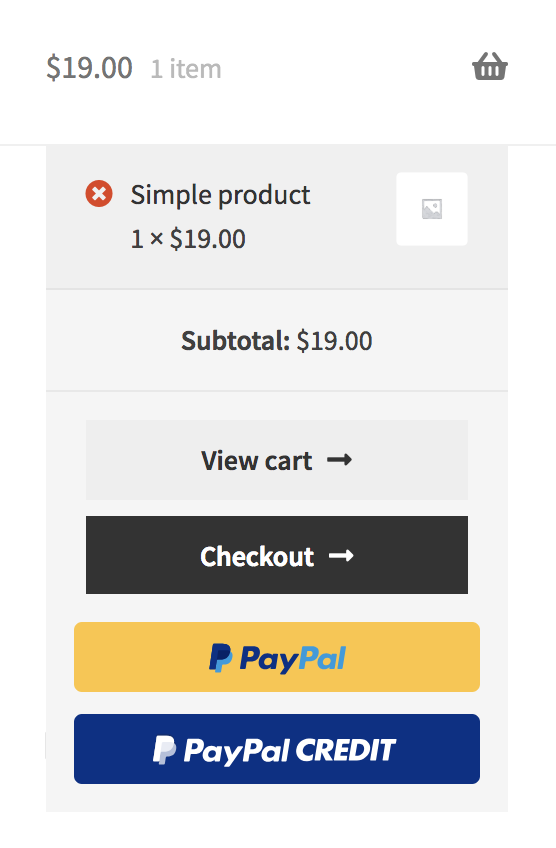Select the View cart button
This screenshot has height=848, width=556.
click(x=277, y=460)
